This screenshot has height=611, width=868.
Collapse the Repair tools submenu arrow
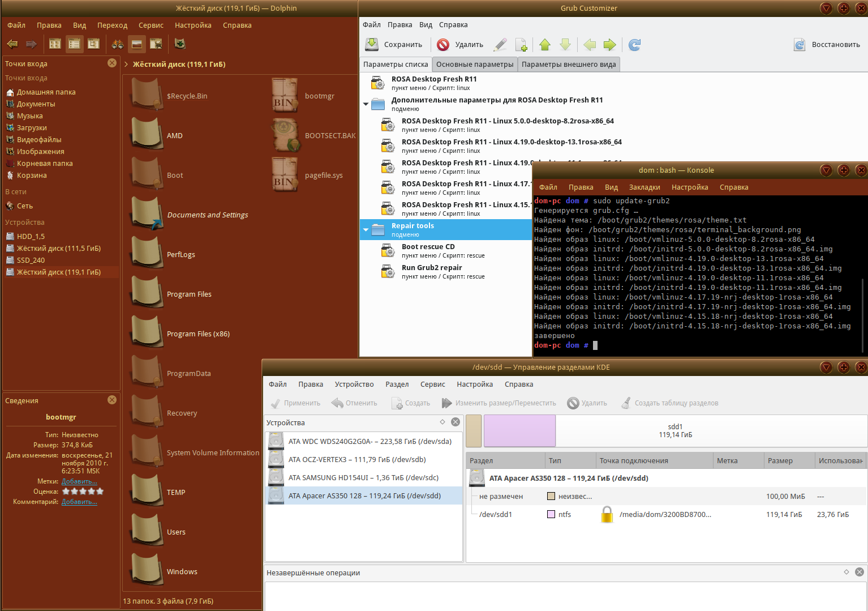click(366, 230)
